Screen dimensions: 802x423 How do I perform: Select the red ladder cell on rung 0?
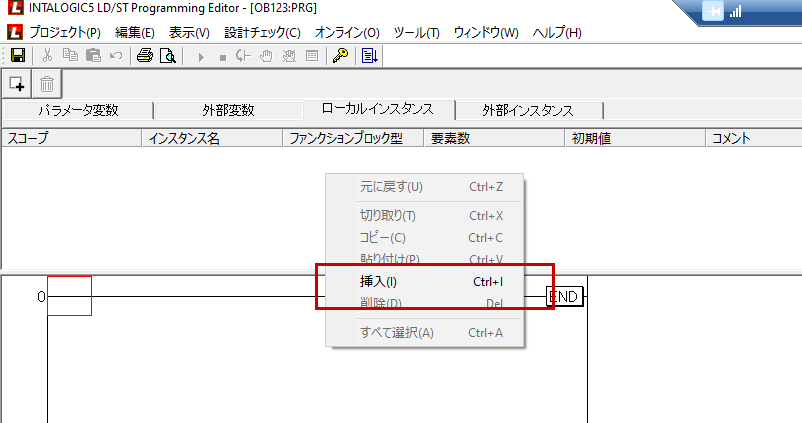coord(69,296)
